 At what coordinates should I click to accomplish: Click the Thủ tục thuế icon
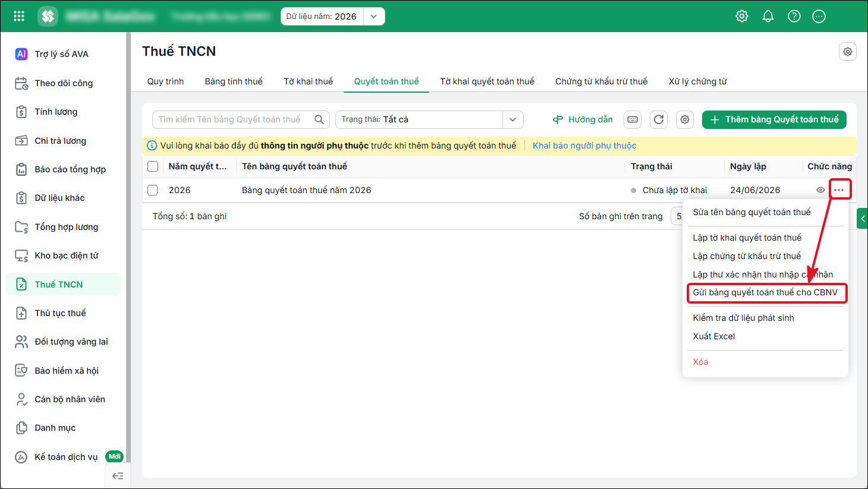[x=21, y=313]
